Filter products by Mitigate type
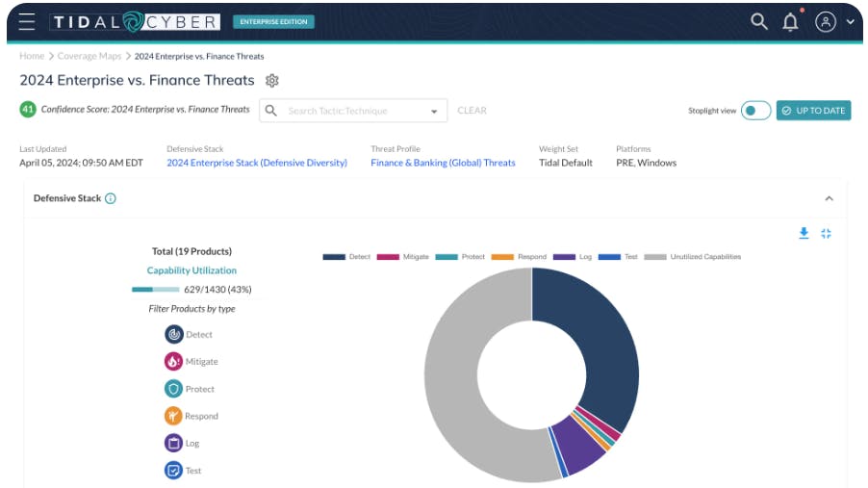The height and width of the screenshot is (488, 868). tap(174, 362)
